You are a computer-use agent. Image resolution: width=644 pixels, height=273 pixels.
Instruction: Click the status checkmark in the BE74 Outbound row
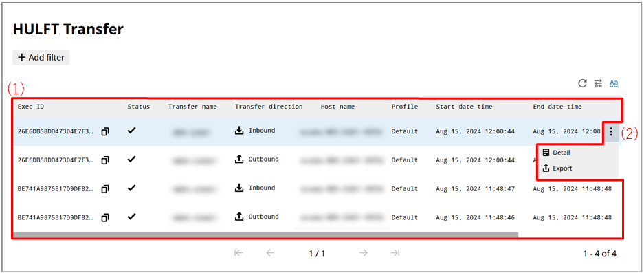coord(131,217)
